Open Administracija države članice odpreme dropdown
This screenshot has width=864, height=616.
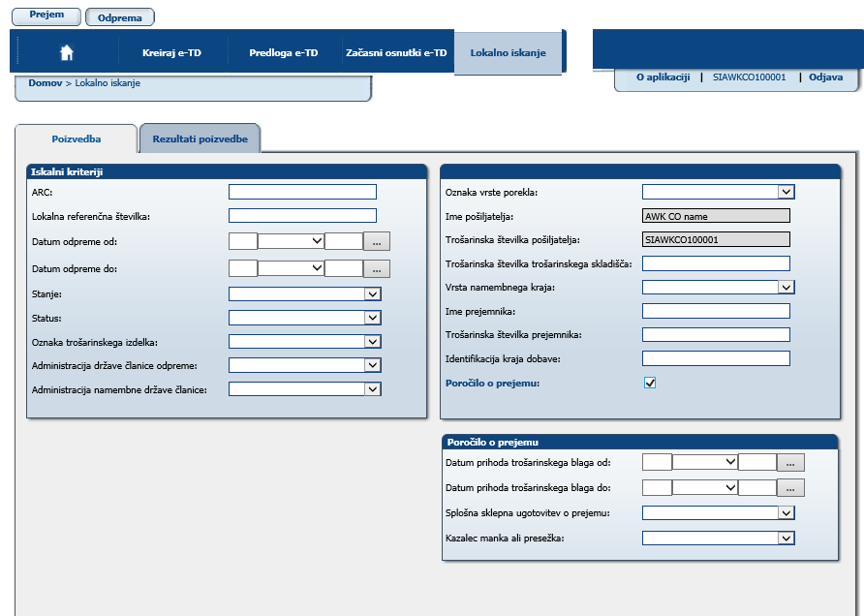(x=305, y=365)
